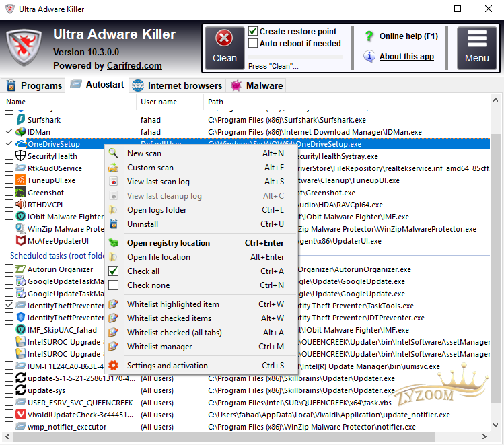Click the SecurityHealth shield icon

(x=21, y=156)
